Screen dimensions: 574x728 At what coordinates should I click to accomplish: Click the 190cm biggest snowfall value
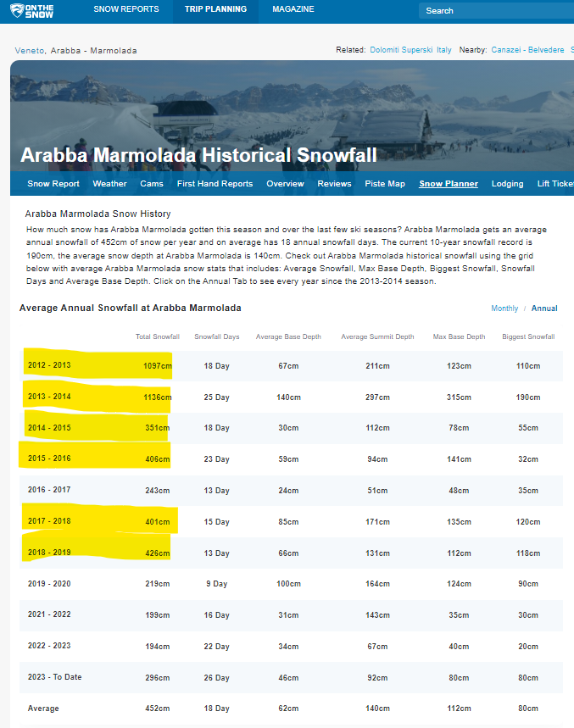pos(528,397)
